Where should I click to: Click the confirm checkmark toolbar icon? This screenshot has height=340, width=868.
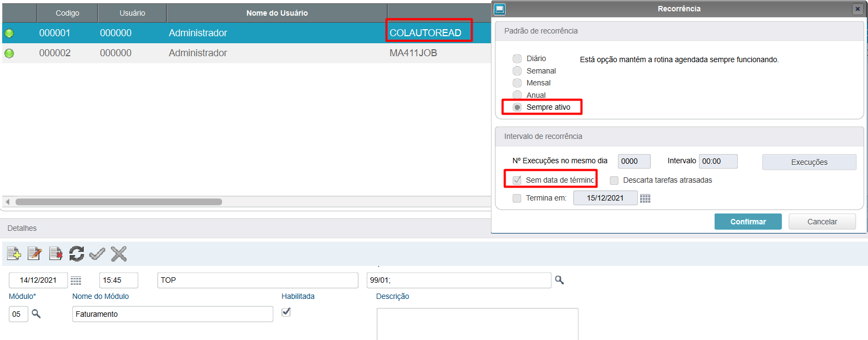[97, 253]
